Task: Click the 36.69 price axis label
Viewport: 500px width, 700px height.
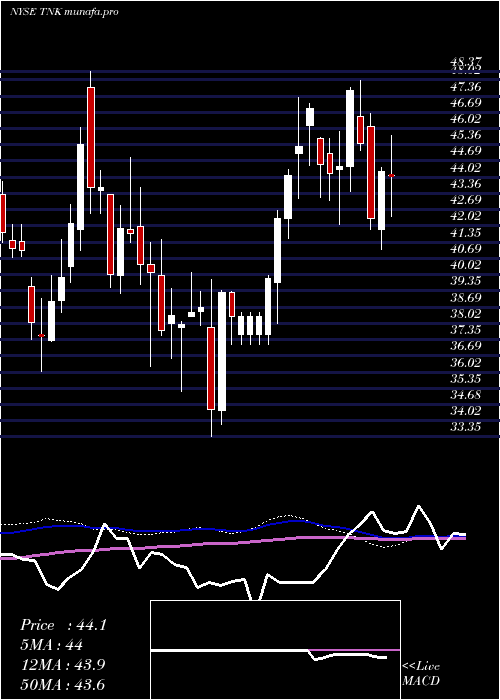Action: 466,346
